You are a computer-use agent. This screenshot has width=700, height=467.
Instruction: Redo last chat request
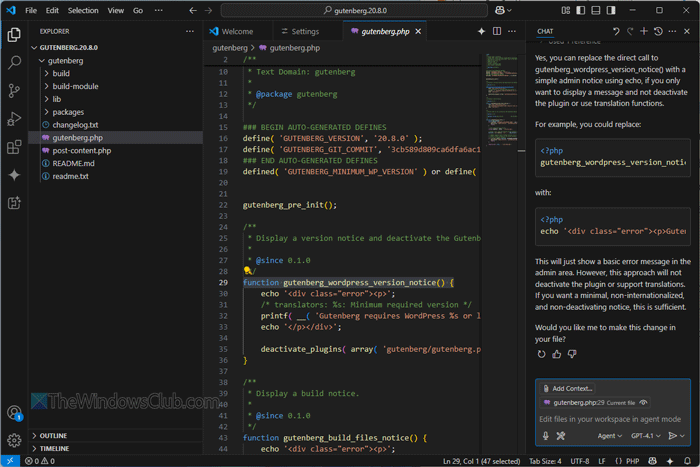click(630, 31)
